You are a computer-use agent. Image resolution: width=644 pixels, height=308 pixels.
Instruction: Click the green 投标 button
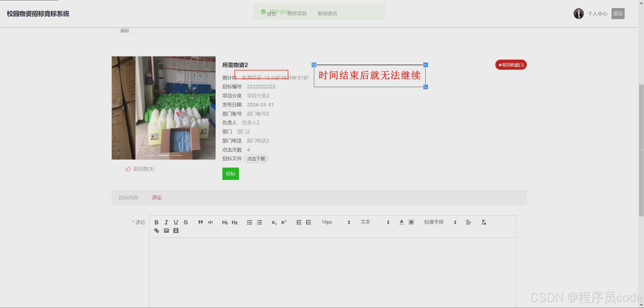click(x=230, y=174)
